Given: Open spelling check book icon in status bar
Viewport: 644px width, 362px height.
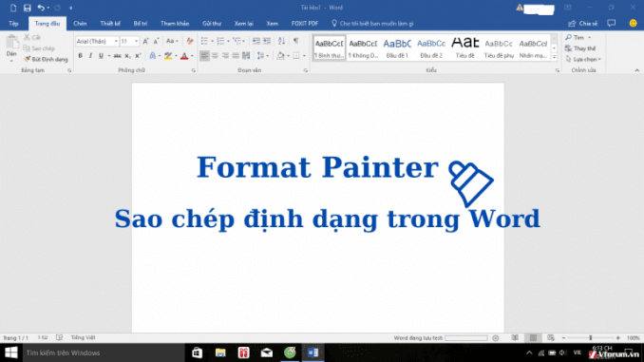Looking at the screenshot, I should click(x=60, y=337).
